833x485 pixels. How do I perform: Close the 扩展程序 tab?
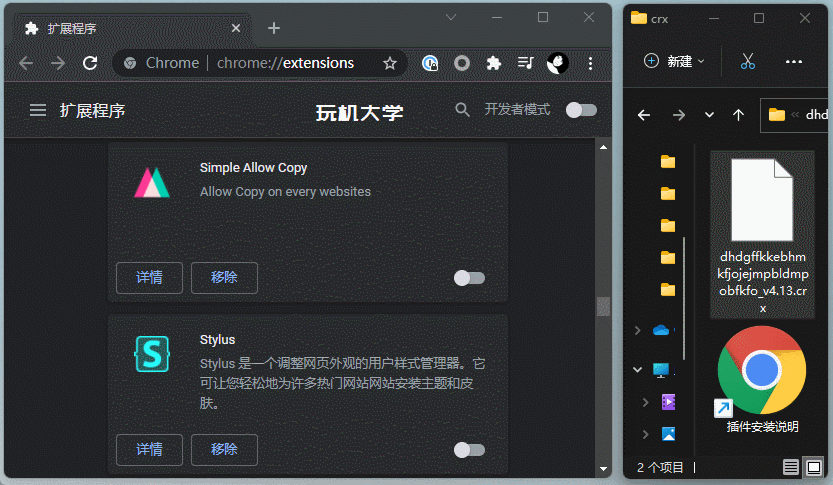(x=236, y=28)
